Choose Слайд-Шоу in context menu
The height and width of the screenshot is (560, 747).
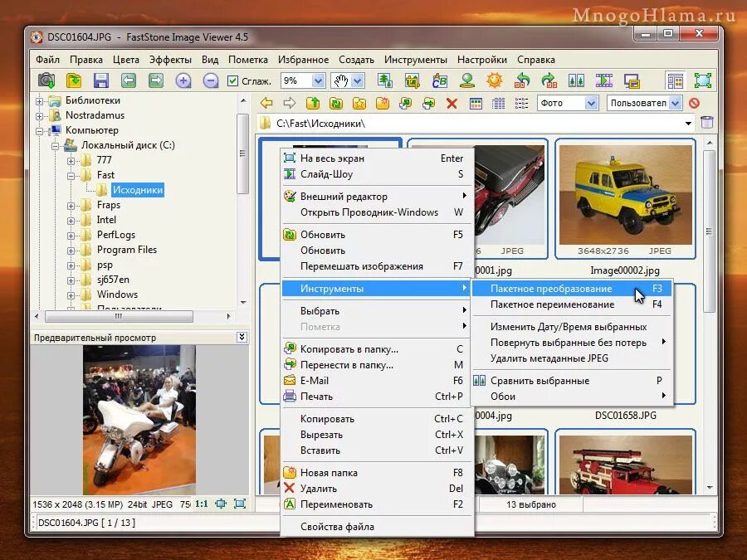point(376,174)
